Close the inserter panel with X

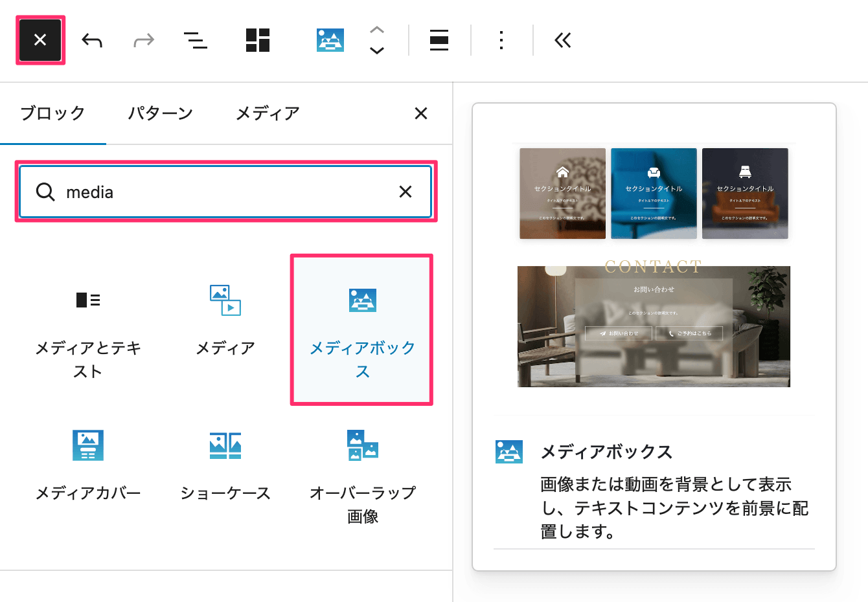(420, 113)
